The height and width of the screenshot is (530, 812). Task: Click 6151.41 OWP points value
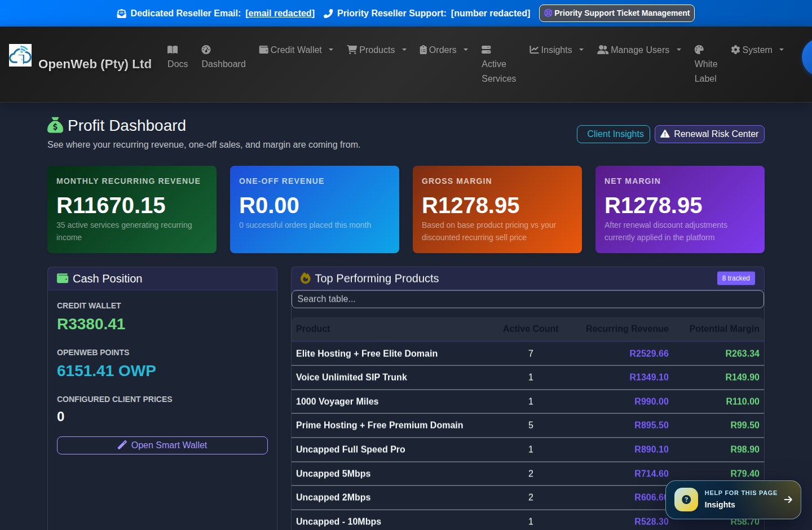[107, 371]
